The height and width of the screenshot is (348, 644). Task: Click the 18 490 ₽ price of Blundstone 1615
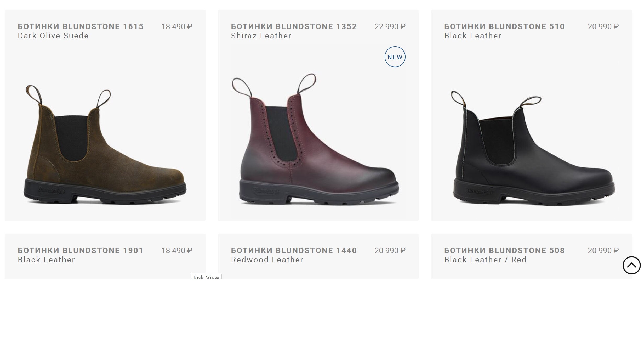point(177,27)
